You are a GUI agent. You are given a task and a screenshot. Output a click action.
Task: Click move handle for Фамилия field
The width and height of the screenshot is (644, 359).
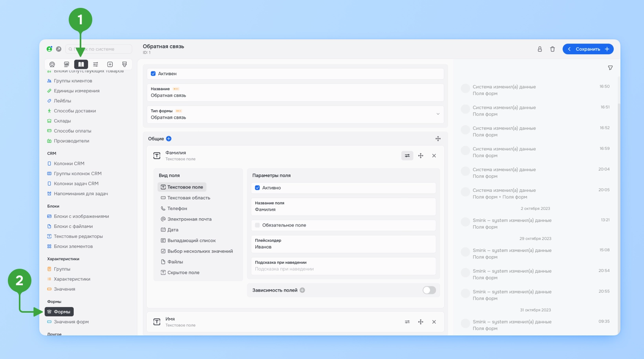pyautogui.click(x=421, y=156)
